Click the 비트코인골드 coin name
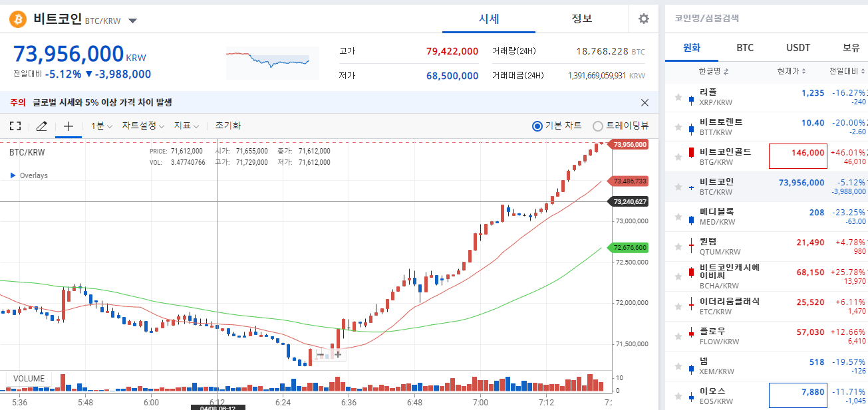This screenshot has height=410, width=868. point(725,152)
